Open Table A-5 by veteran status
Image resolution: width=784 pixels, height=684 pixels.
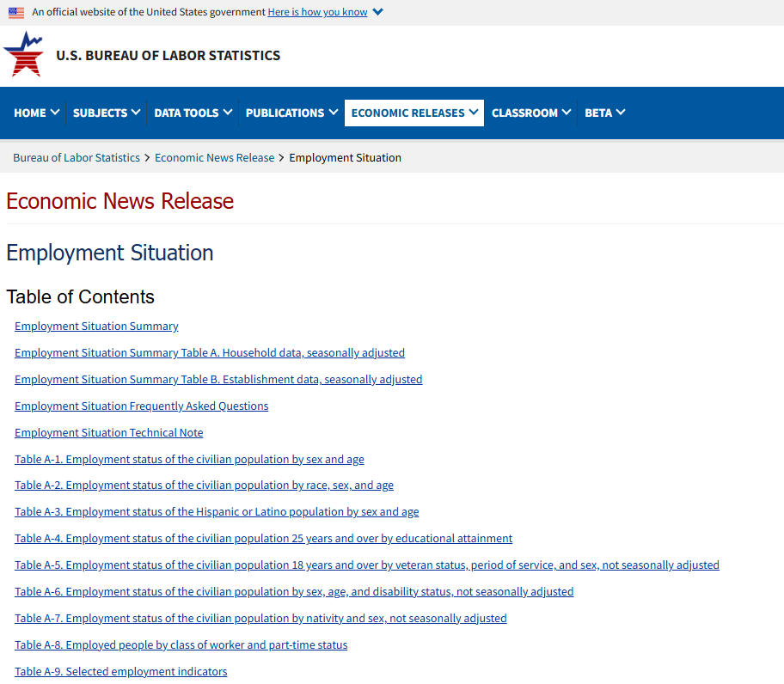click(x=367, y=565)
